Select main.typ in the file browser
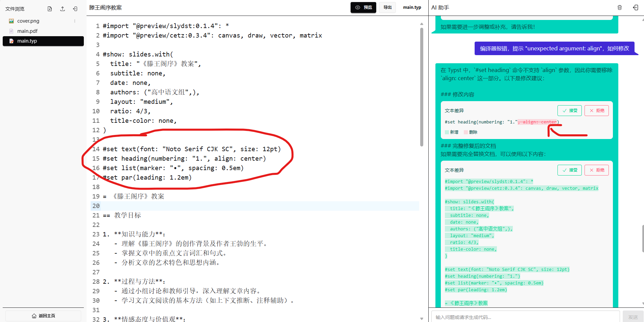This screenshot has width=644, height=322. coord(27,41)
